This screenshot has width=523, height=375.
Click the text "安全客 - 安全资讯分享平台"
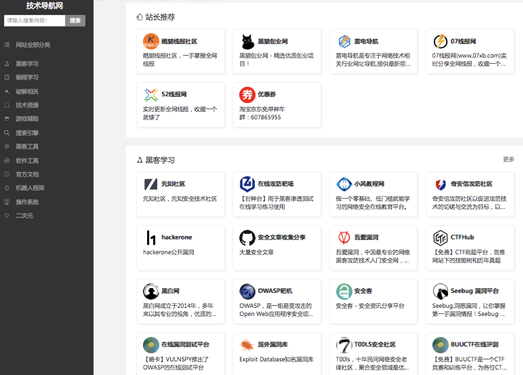pyautogui.click(x=370, y=306)
